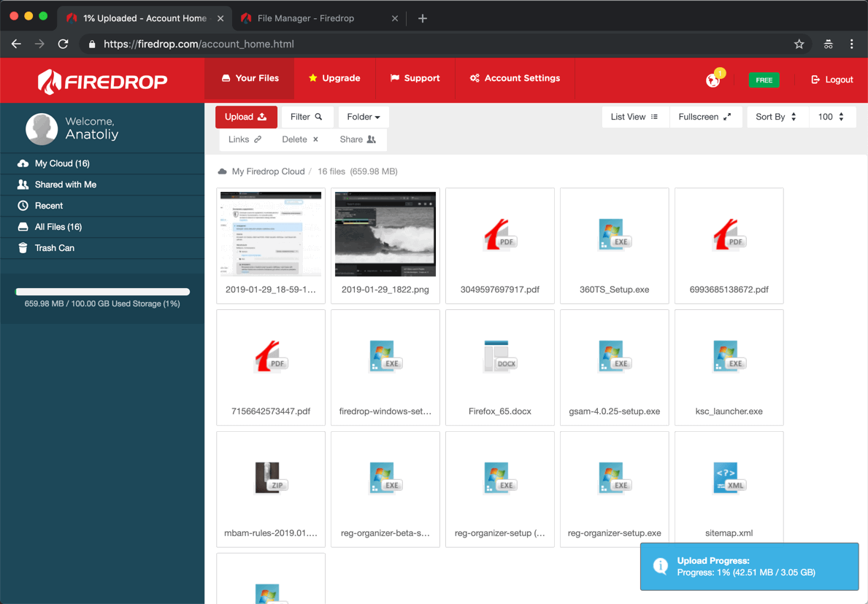
Task: Open the notifications bell with badge
Action: click(710, 80)
